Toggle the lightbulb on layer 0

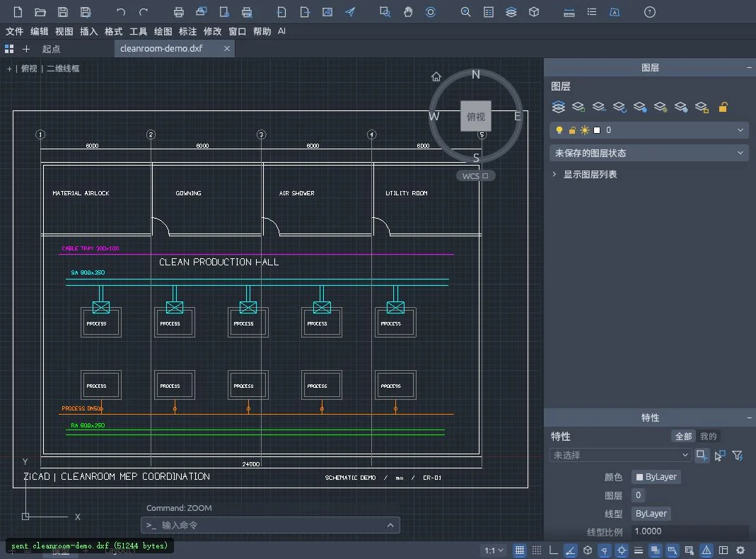point(559,130)
